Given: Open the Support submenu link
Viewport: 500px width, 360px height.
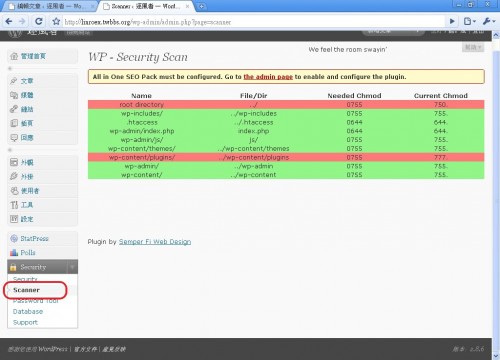Looking at the screenshot, I should [x=25, y=322].
